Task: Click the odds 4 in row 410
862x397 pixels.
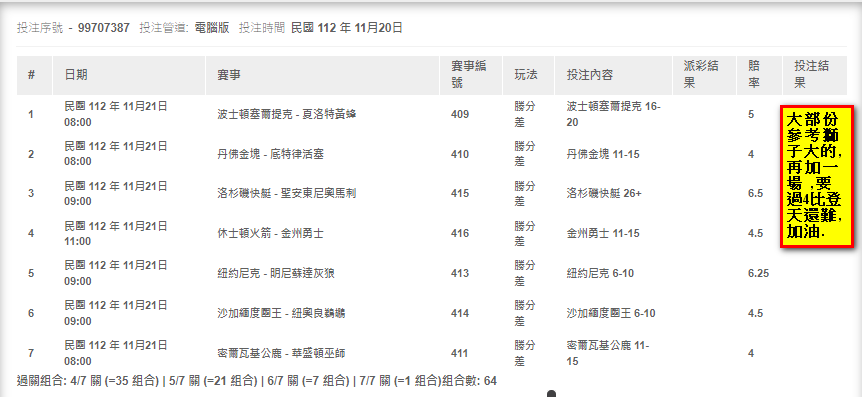Action: click(751, 155)
